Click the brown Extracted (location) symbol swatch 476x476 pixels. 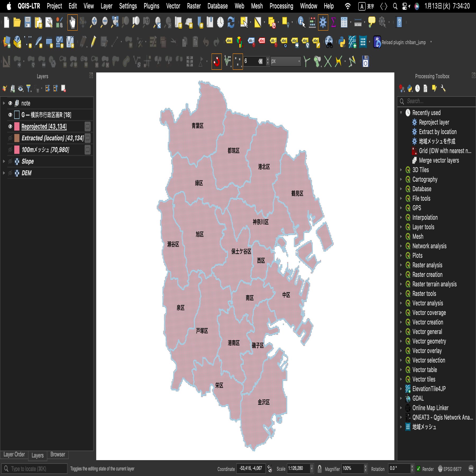tap(17, 138)
